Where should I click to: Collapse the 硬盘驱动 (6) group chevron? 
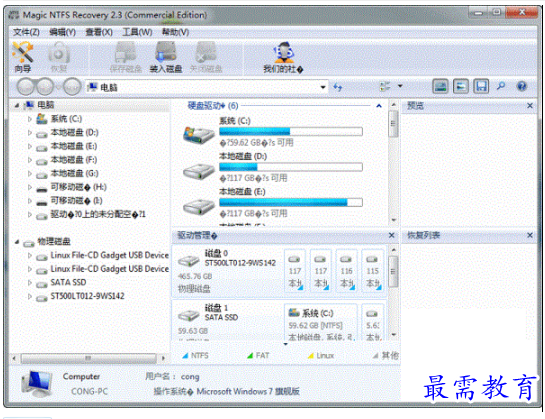pos(379,106)
